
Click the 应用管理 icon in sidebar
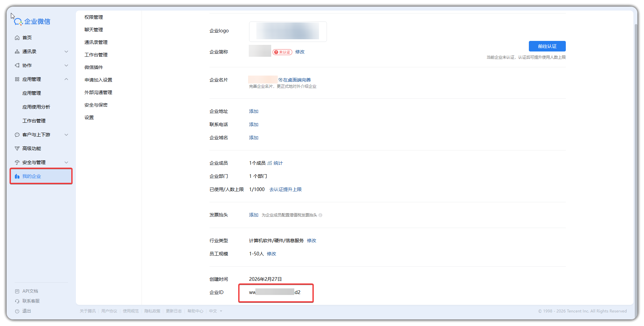(17, 79)
